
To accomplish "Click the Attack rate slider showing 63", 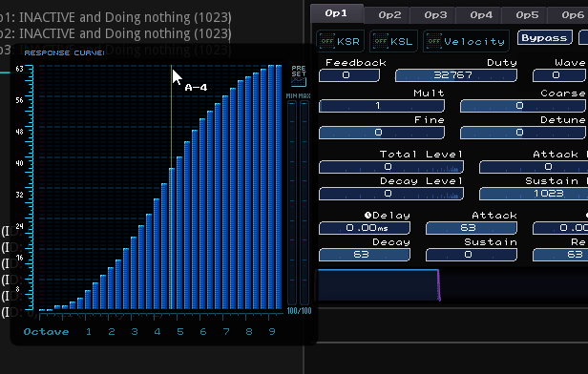I will click(472, 228).
